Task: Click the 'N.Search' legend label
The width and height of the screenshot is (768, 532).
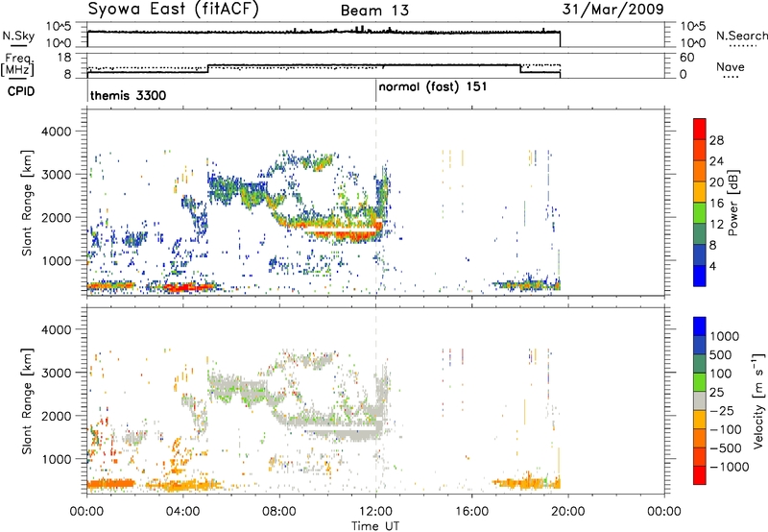Action: [x=741, y=36]
